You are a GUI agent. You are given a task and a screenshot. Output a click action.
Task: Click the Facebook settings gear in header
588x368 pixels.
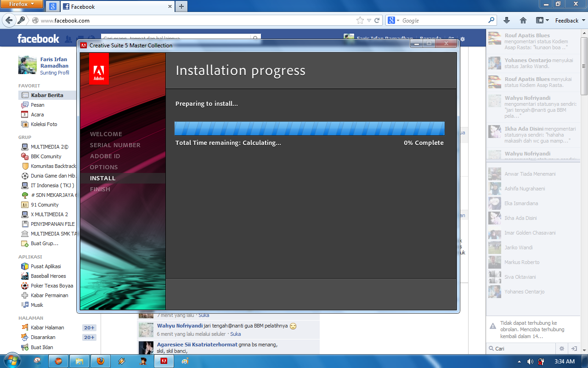(463, 39)
